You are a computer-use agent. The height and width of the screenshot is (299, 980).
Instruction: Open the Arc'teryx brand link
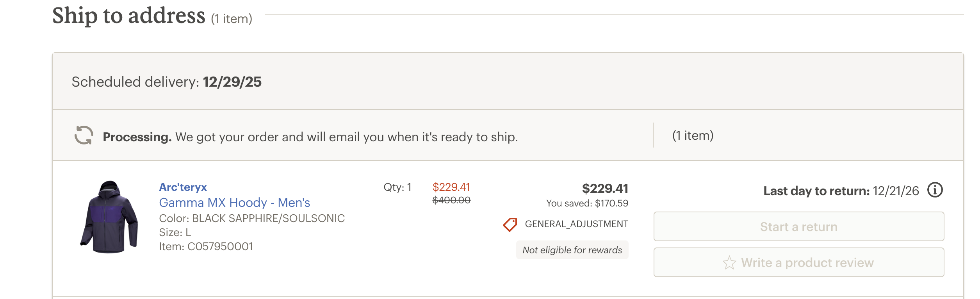click(183, 187)
